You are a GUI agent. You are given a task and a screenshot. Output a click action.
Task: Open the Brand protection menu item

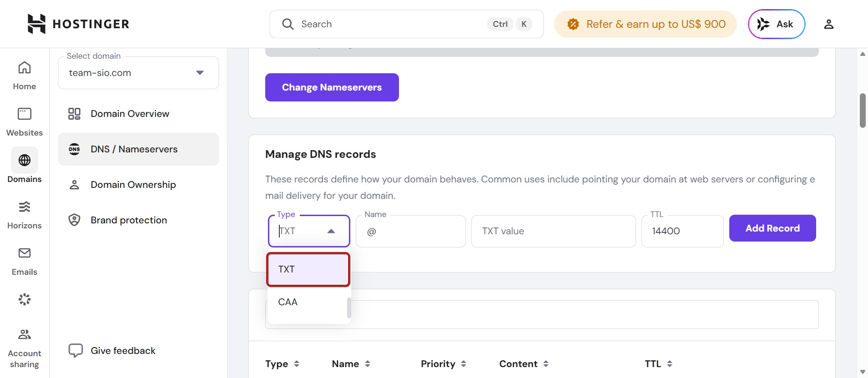[x=138, y=220]
